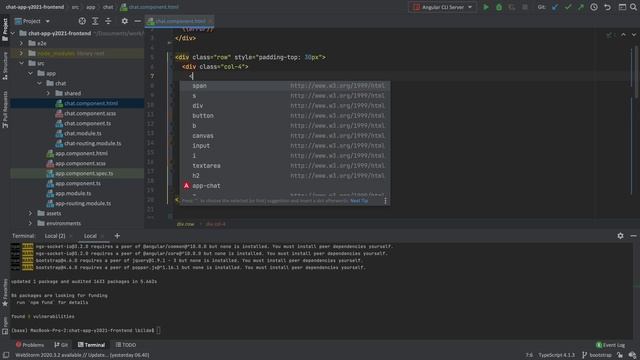Open chat.component.scss in project tree
The image size is (640, 360).
click(x=90, y=113)
